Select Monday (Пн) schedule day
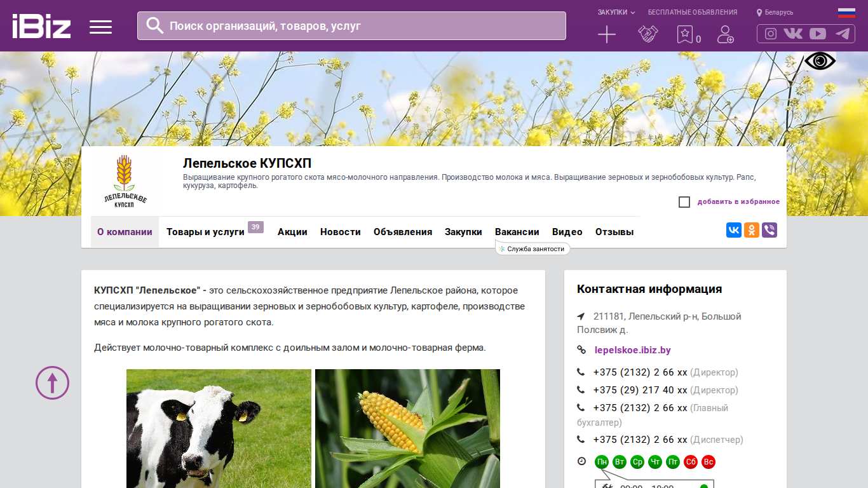This screenshot has width=868, height=488. (602, 462)
